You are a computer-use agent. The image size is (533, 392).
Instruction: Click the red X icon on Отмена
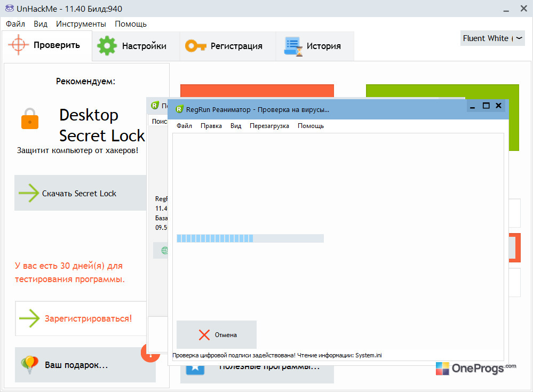click(204, 335)
